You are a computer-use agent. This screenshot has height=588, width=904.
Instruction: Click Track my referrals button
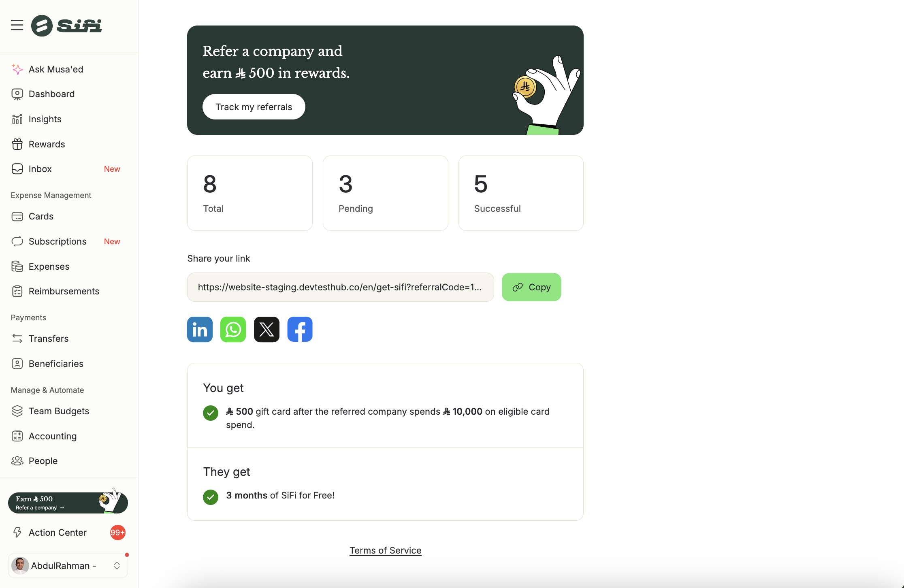click(254, 107)
